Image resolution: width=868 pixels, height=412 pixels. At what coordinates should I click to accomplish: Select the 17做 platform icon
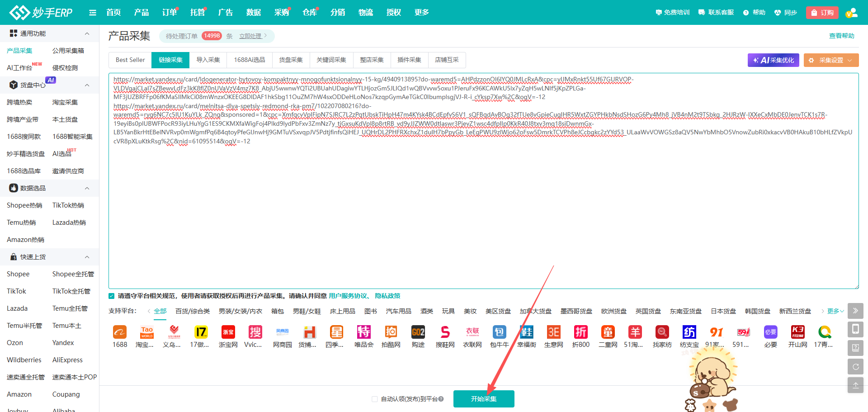pyautogui.click(x=201, y=332)
